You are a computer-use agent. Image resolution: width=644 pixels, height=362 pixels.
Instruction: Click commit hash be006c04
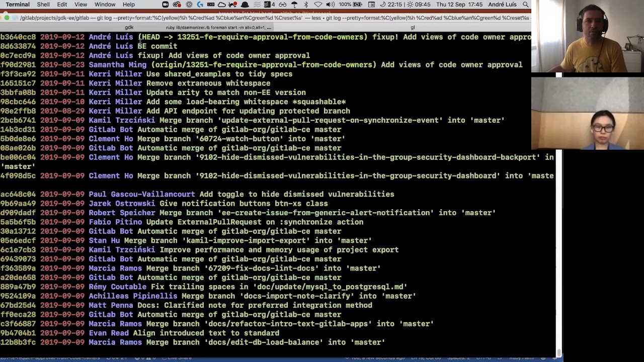click(x=18, y=157)
